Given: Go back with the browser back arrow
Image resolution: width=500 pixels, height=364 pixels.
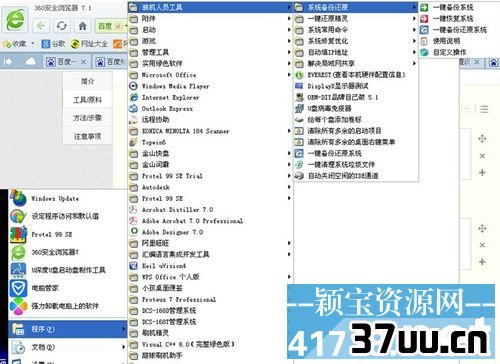Looking at the screenshot, I should (x=41, y=26).
